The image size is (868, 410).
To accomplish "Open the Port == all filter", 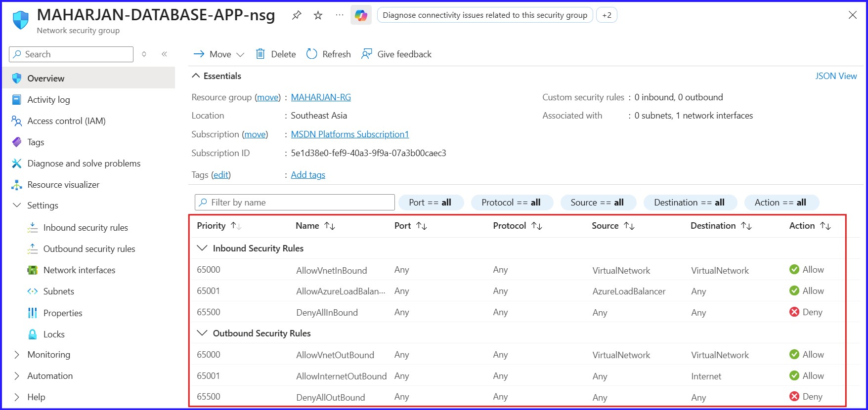I will (x=430, y=203).
